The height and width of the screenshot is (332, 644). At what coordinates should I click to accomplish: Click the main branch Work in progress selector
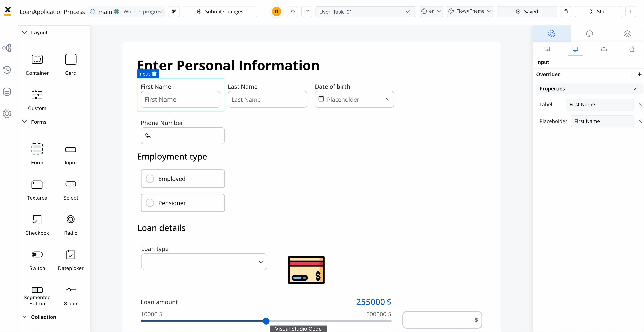(126, 11)
